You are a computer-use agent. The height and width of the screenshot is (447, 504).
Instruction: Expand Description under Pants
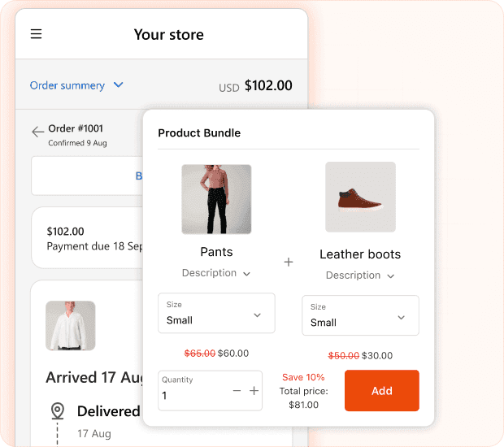coord(216,273)
